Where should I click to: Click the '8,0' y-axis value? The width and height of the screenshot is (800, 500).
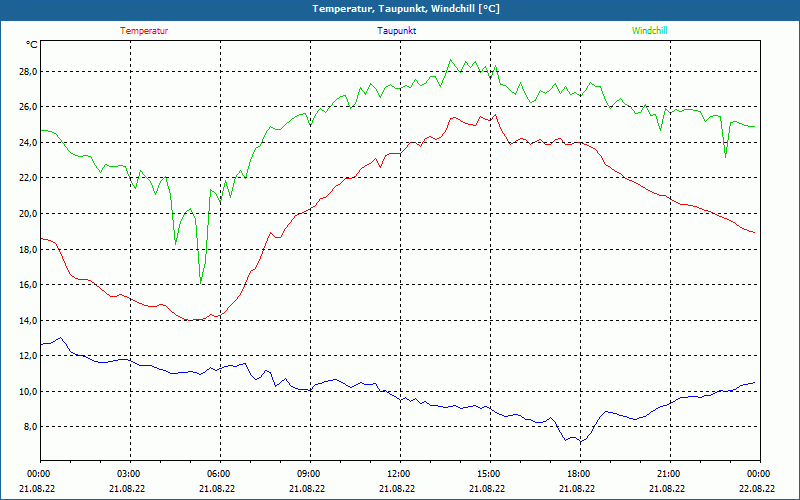coord(30,427)
